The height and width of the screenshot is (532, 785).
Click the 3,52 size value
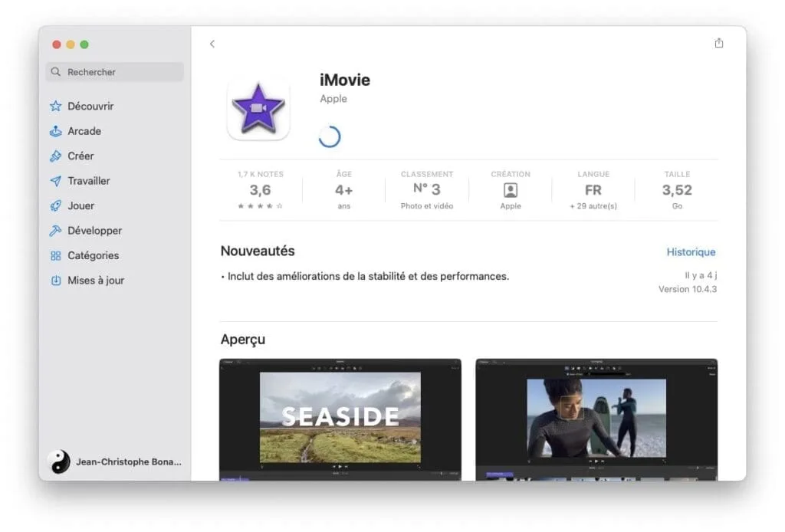[677, 190]
